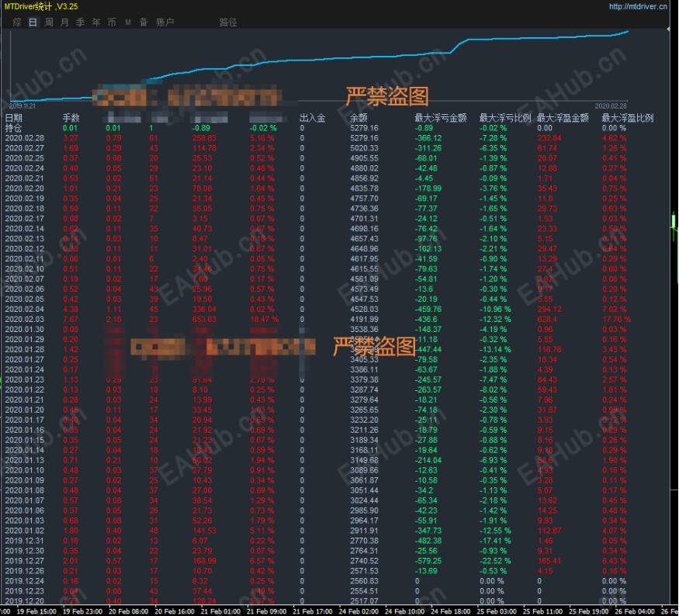Select the 持仓 open positions row label

[13, 128]
